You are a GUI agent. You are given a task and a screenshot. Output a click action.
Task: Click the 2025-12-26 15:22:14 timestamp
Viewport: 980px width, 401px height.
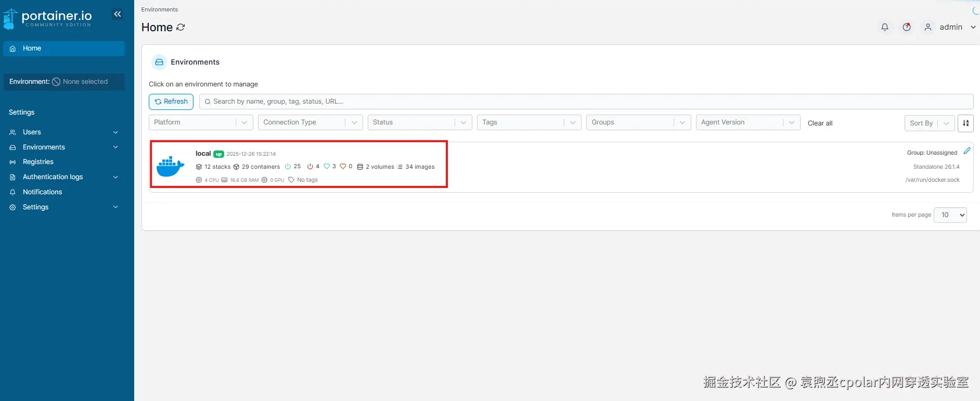(x=251, y=154)
